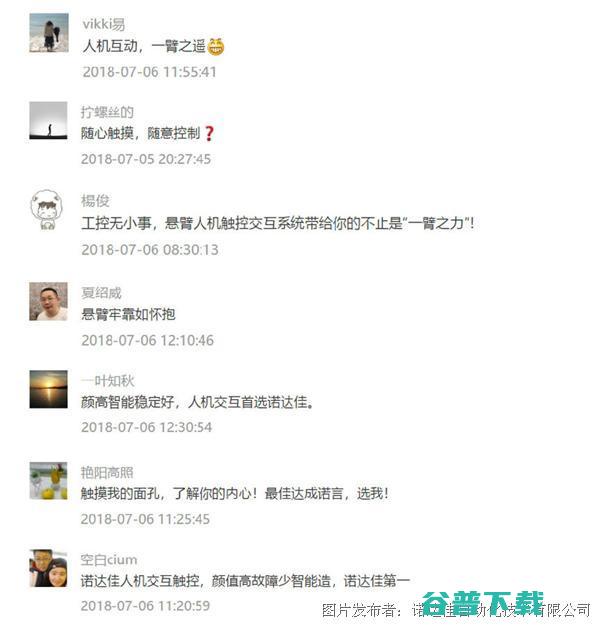Open vikki易's beach avatar
Screen dimensions: 600x625
(x=49, y=33)
